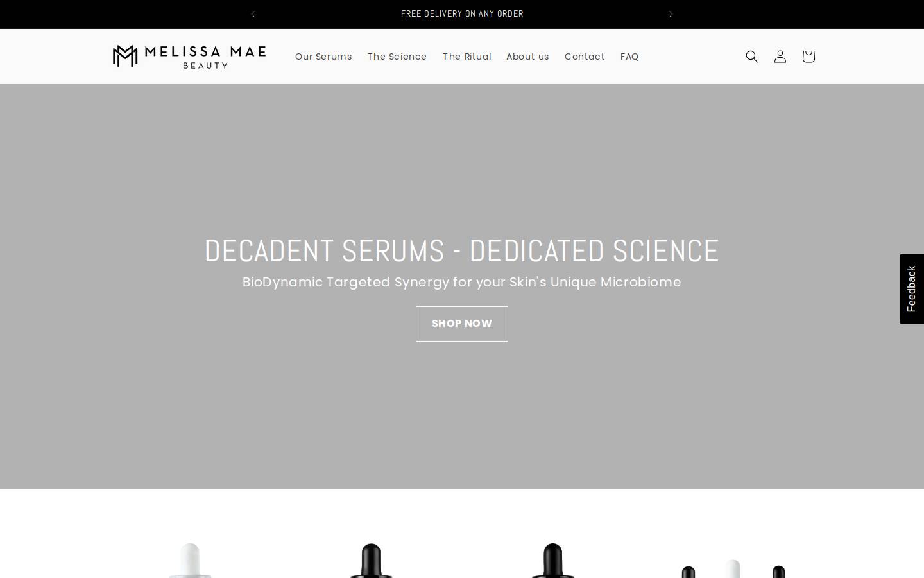Open the white dropper bottle product thumbnail

pyautogui.click(x=190, y=560)
